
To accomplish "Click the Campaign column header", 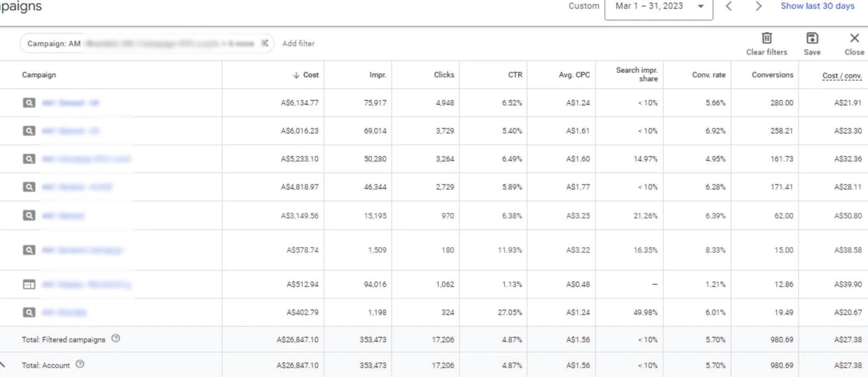I will tap(39, 75).
